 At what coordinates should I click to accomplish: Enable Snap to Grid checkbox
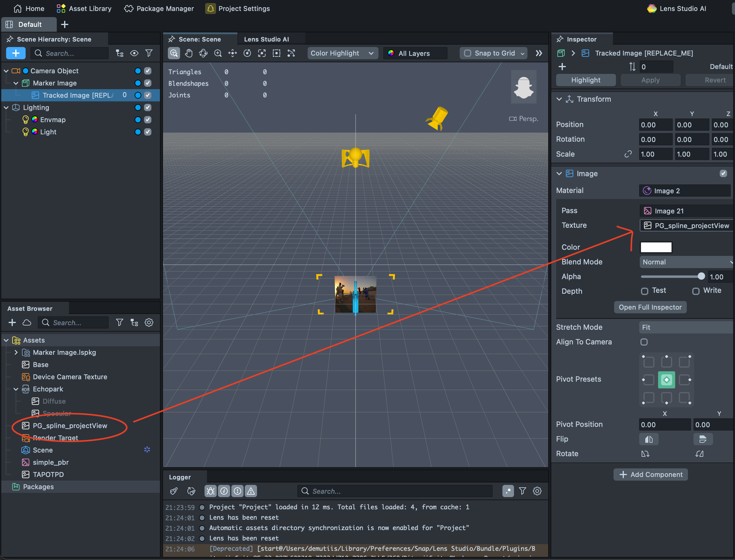click(467, 53)
